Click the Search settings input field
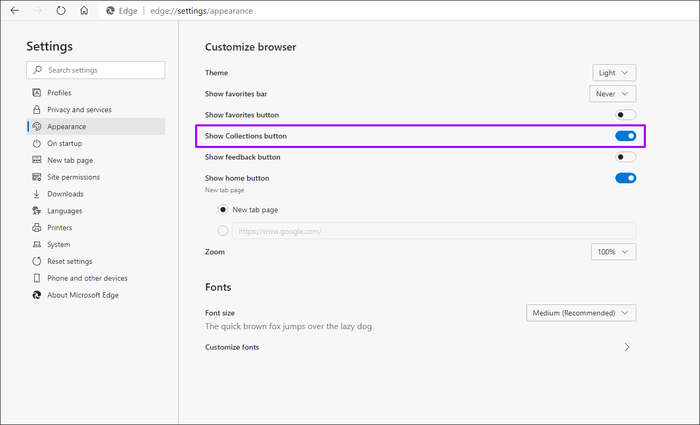 96,70
